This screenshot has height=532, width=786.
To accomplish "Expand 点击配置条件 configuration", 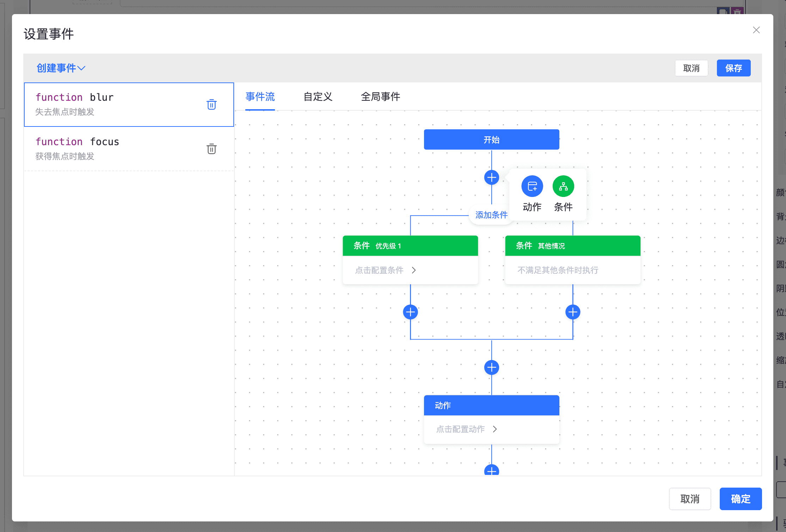I will (x=386, y=270).
